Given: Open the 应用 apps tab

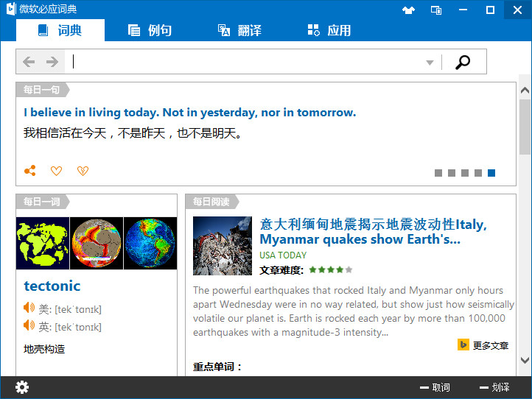Looking at the screenshot, I should (x=329, y=30).
